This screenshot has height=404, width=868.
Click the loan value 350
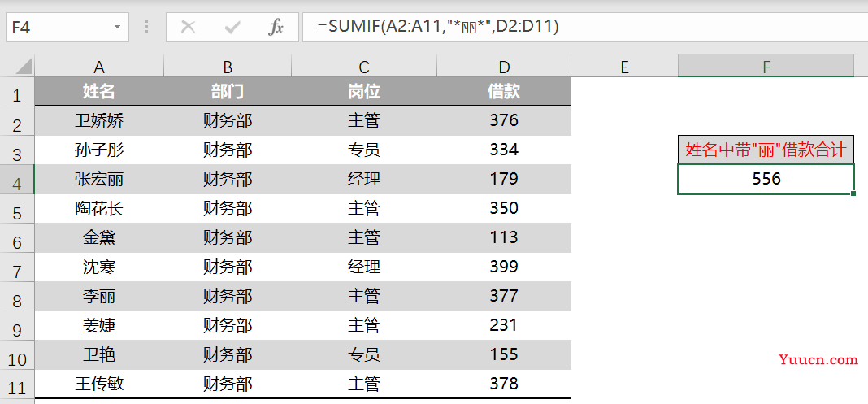tap(504, 208)
